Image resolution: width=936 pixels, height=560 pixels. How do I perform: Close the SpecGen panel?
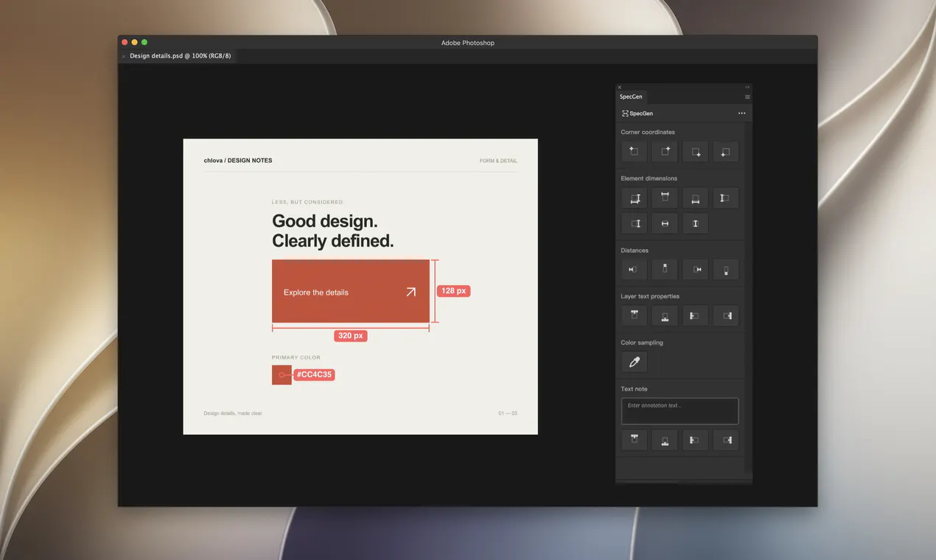click(619, 87)
